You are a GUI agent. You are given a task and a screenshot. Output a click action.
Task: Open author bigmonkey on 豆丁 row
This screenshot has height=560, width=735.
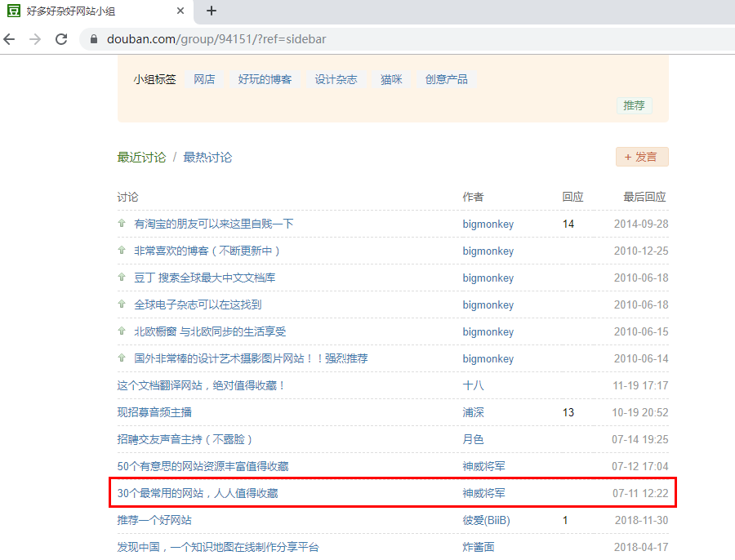[488, 278]
